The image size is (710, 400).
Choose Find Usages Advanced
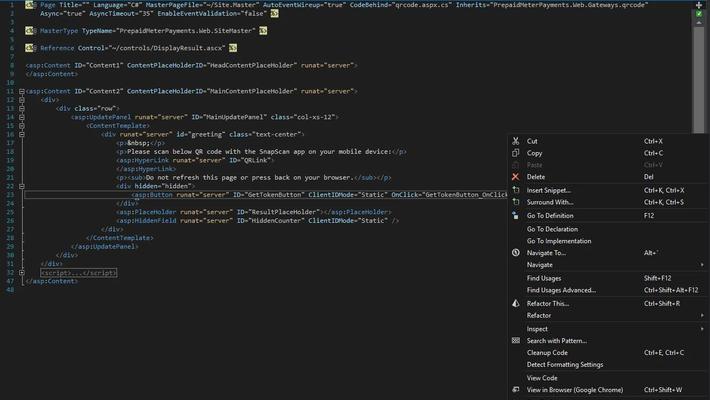click(609, 290)
